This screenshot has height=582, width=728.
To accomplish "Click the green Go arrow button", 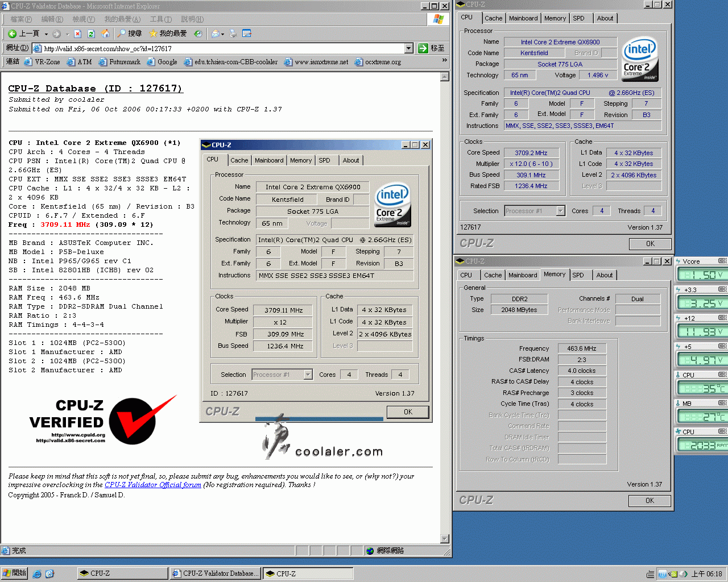I will [x=423, y=48].
